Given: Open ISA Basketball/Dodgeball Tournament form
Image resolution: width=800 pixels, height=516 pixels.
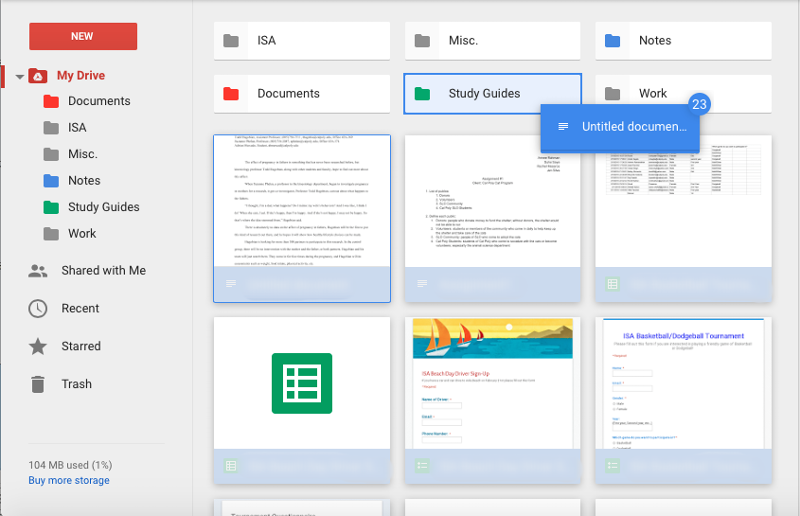Looking at the screenshot, I should [683, 383].
